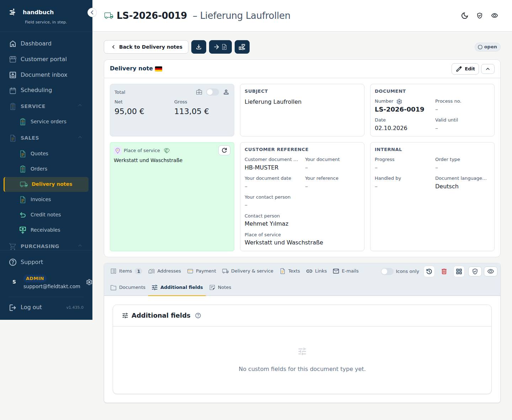Viewport: 512px width, 420px height.
Task: Click the grid layout icon
Action: tap(459, 271)
